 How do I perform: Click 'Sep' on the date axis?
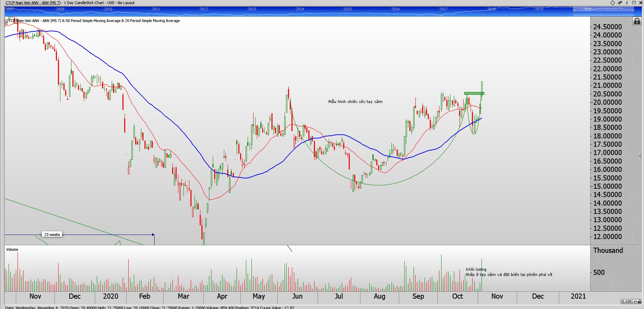418,297
